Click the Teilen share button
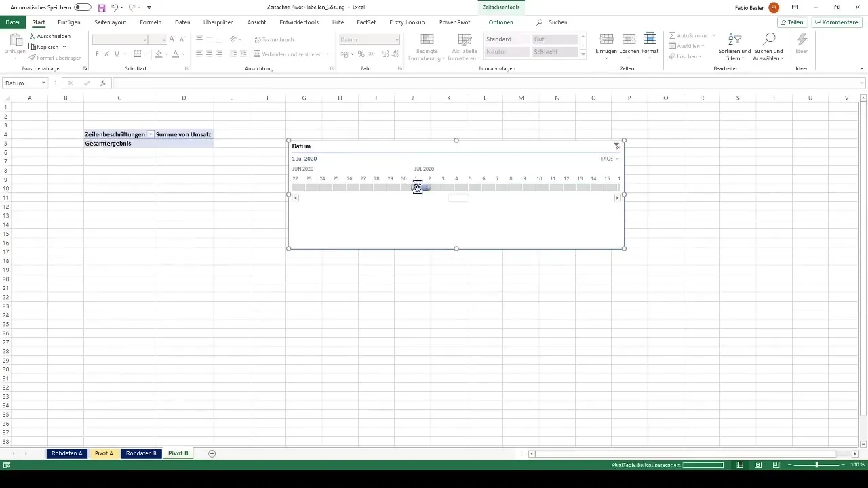Image resolution: width=868 pixels, height=488 pixels. [x=791, y=22]
